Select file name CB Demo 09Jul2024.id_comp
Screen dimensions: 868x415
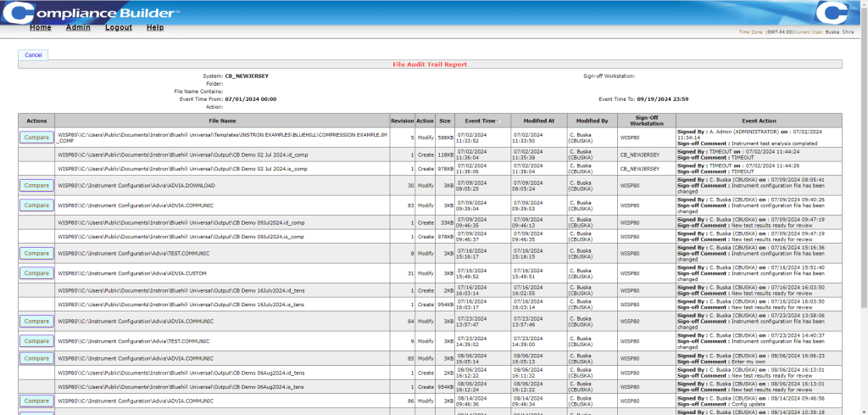click(x=181, y=222)
